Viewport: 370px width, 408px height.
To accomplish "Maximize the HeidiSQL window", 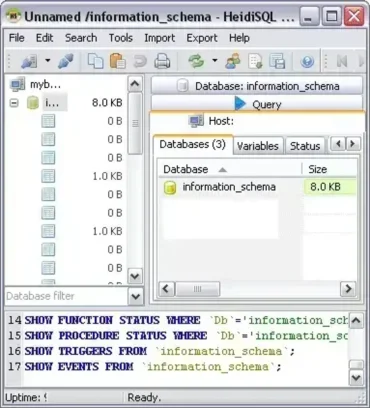I will [x=331, y=16].
